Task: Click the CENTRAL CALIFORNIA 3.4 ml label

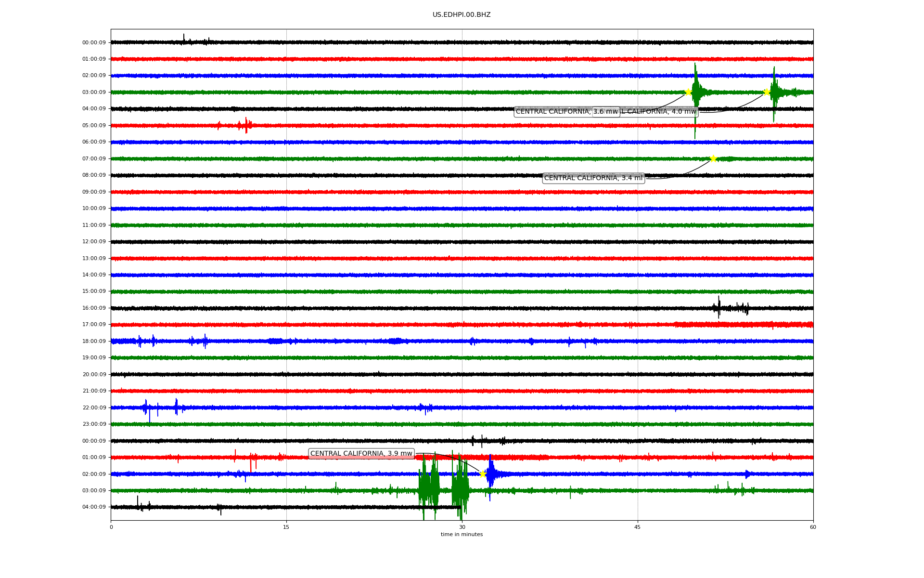Action: click(593, 178)
